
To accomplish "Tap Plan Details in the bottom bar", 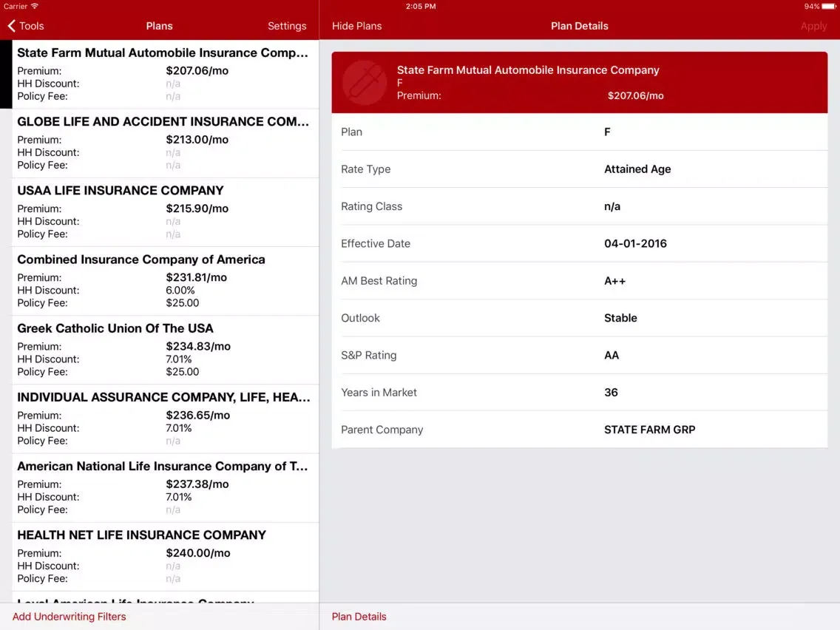I will point(359,617).
